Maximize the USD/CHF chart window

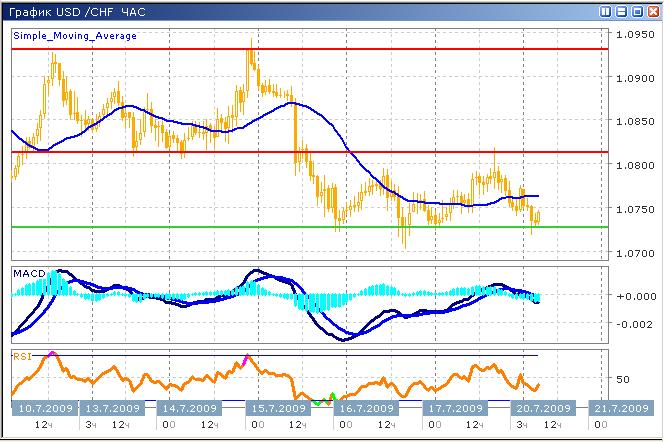[x=637, y=11]
